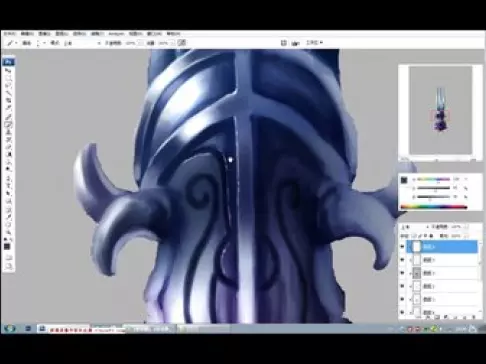Screen dimensions: 486x364
Task: Click the foreground color square in toolbox
Action: pos(7,247)
